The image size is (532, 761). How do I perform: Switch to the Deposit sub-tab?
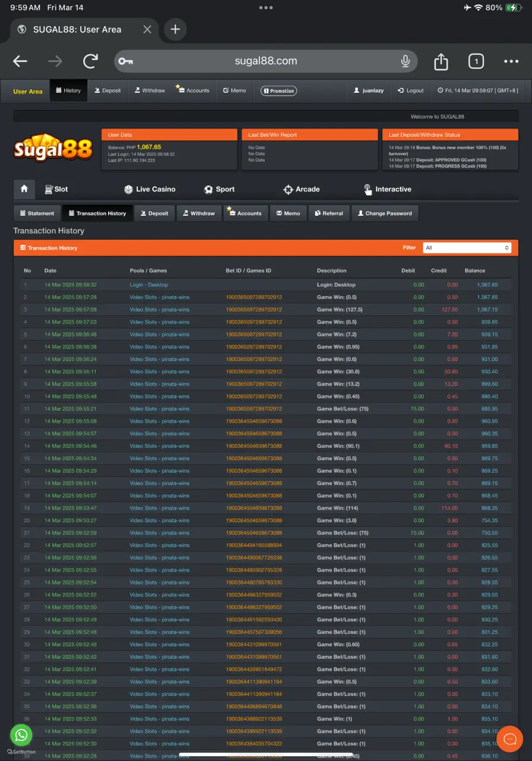coord(154,213)
